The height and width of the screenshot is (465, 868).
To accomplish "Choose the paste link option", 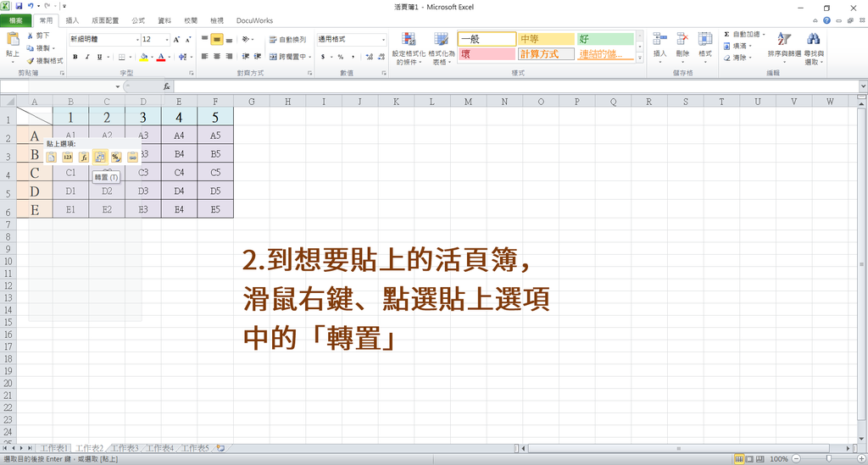I will (x=133, y=158).
